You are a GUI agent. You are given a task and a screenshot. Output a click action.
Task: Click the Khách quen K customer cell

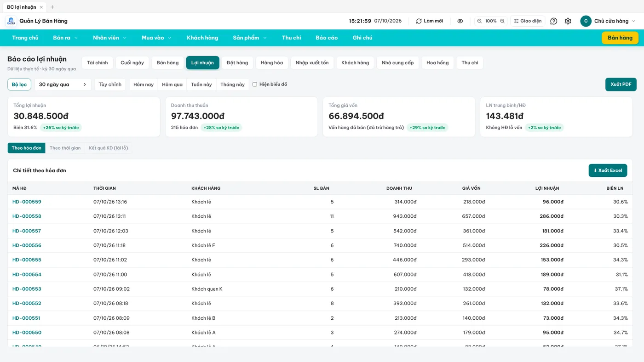tap(207, 289)
